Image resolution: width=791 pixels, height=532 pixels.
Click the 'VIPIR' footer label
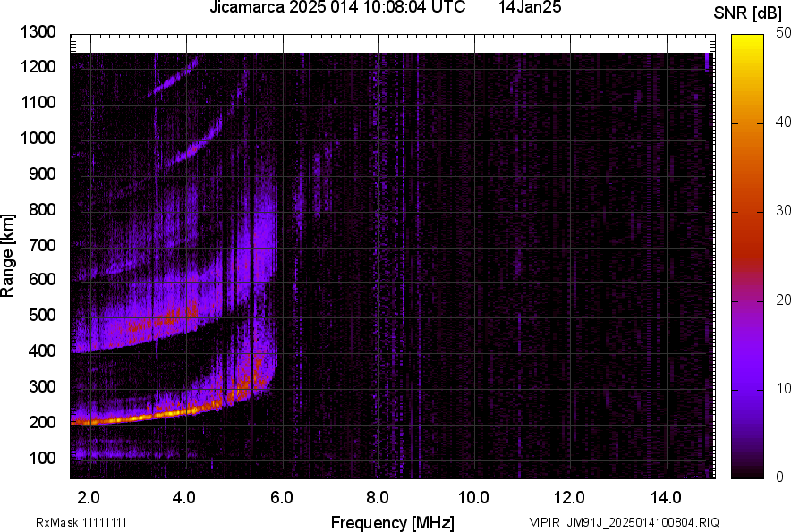pyautogui.click(x=544, y=522)
